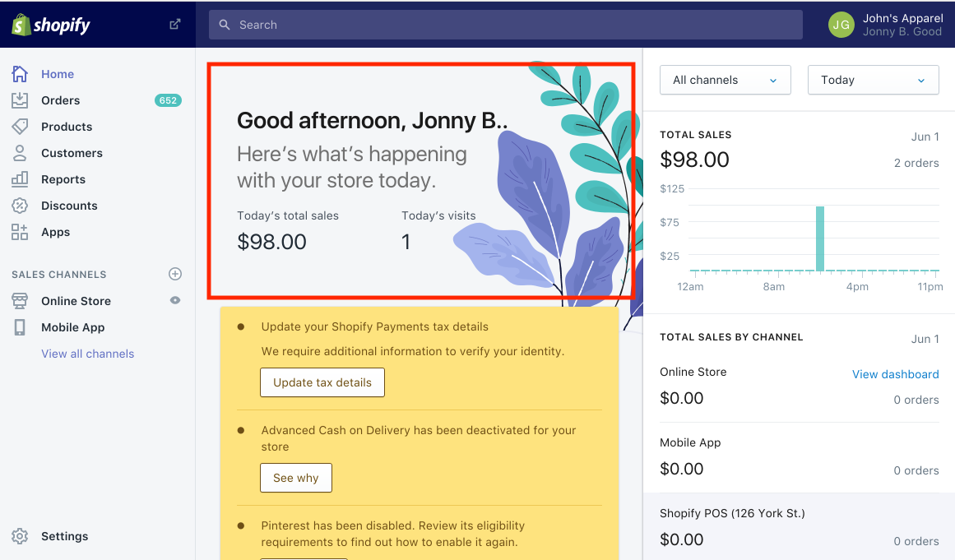Expand the Today date range dropdown

click(x=873, y=80)
